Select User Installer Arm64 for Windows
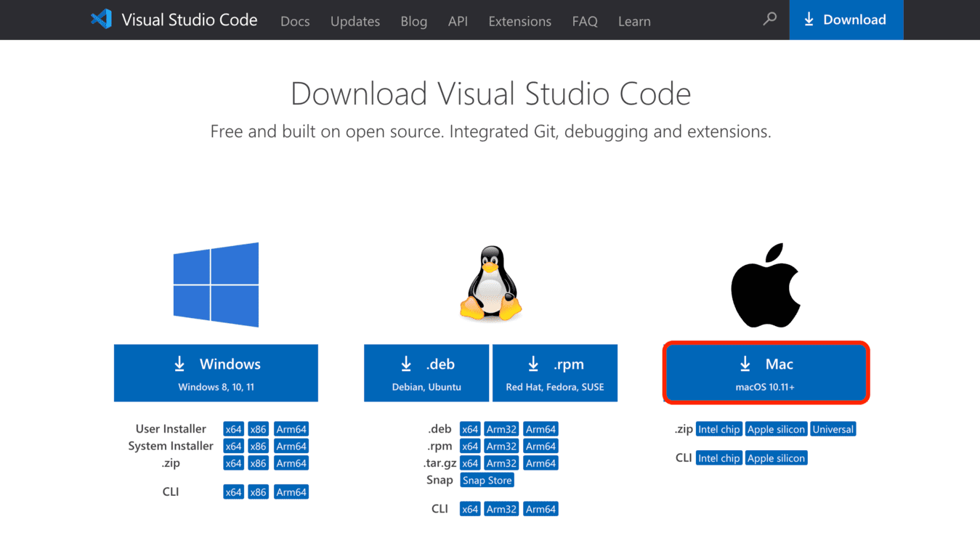This screenshot has width=980, height=551. pos(291,429)
